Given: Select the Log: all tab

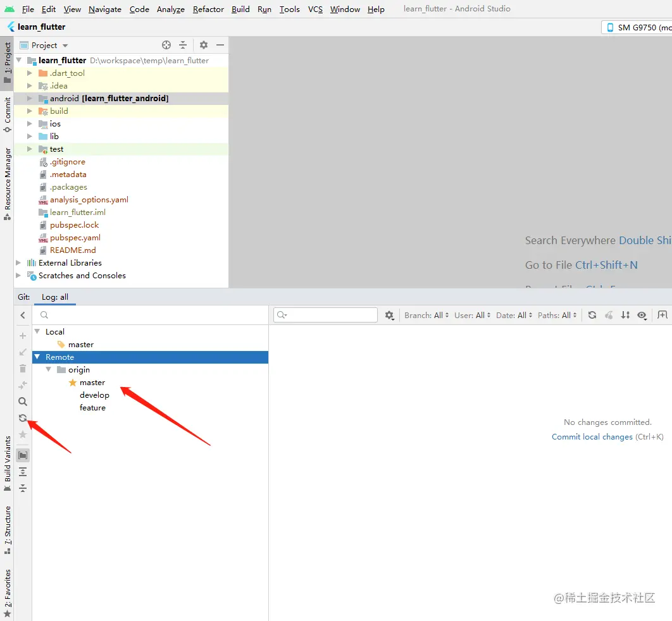Looking at the screenshot, I should tap(55, 297).
